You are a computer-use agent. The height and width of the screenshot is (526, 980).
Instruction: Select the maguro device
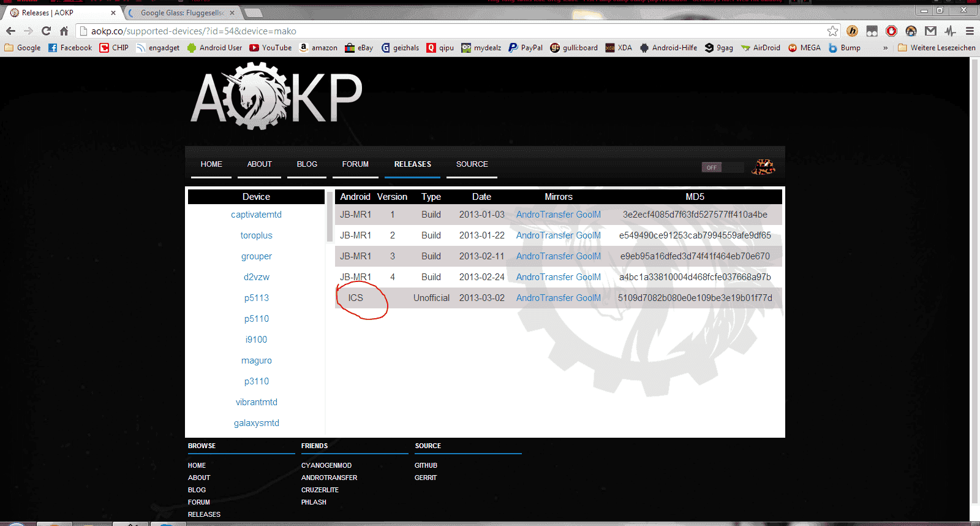[256, 360]
